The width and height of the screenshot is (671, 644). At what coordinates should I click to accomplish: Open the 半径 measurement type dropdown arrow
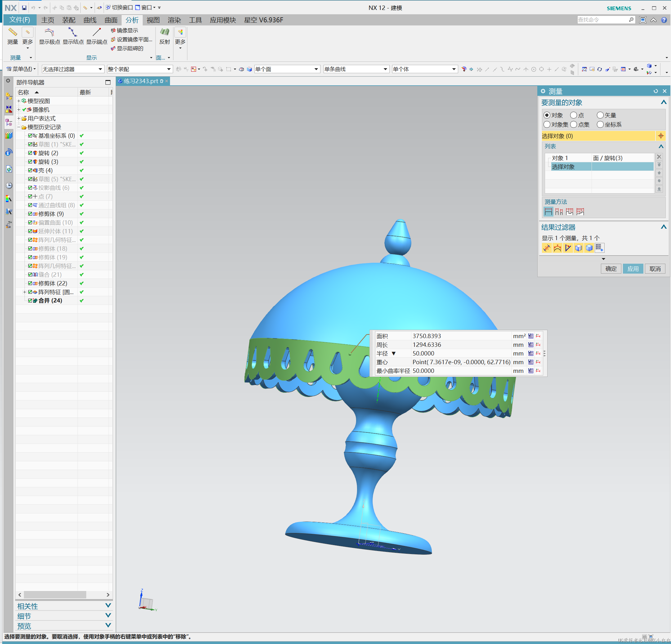coord(394,353)
